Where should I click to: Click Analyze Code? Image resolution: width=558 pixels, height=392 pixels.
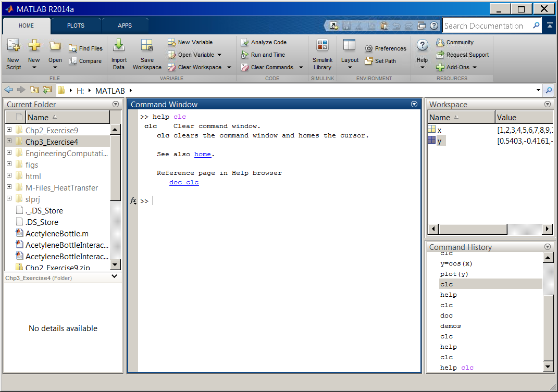click(x=264, y=42)
